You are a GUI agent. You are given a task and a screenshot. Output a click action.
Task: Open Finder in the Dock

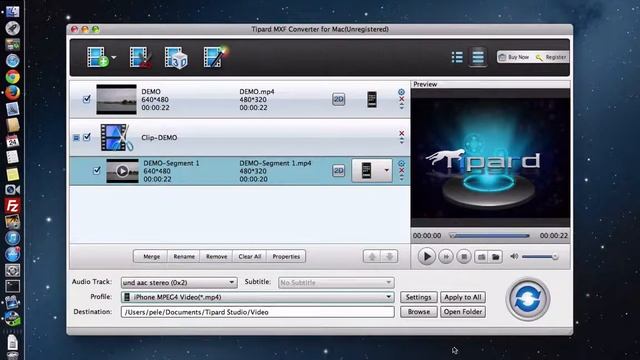[x=12, y=11]
